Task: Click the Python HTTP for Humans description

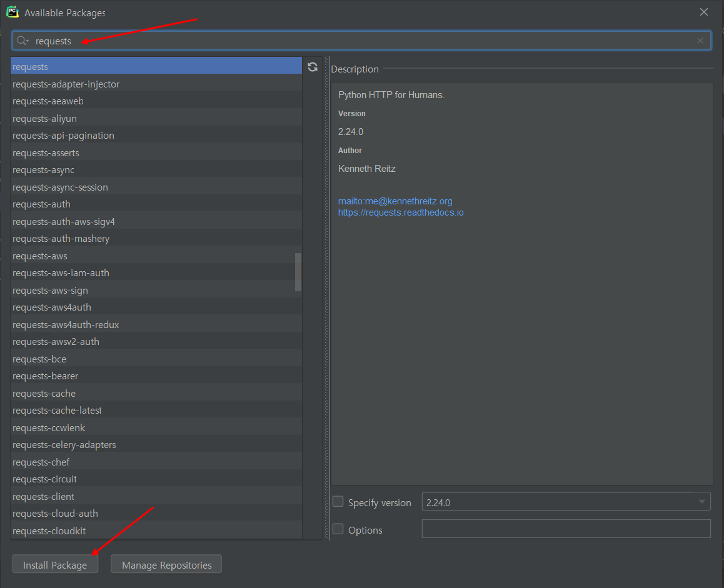Action: pyautogui.click(x=391, y=95)
